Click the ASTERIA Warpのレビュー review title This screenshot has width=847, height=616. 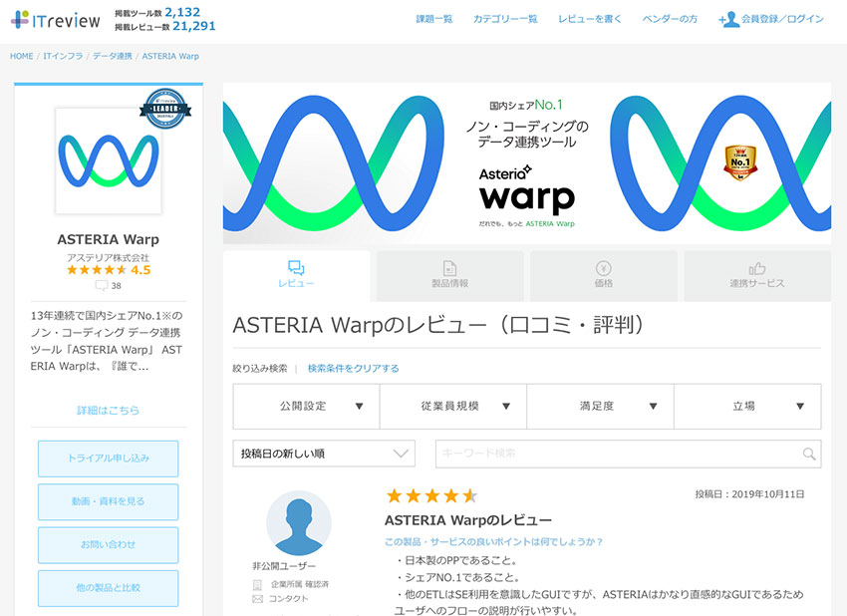coord(467,520)
